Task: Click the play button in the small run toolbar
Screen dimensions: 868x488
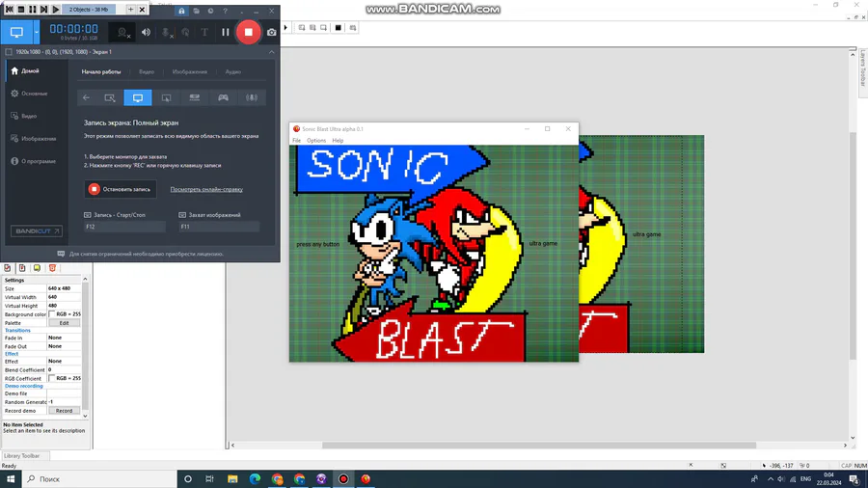Action: coord(56,10)
